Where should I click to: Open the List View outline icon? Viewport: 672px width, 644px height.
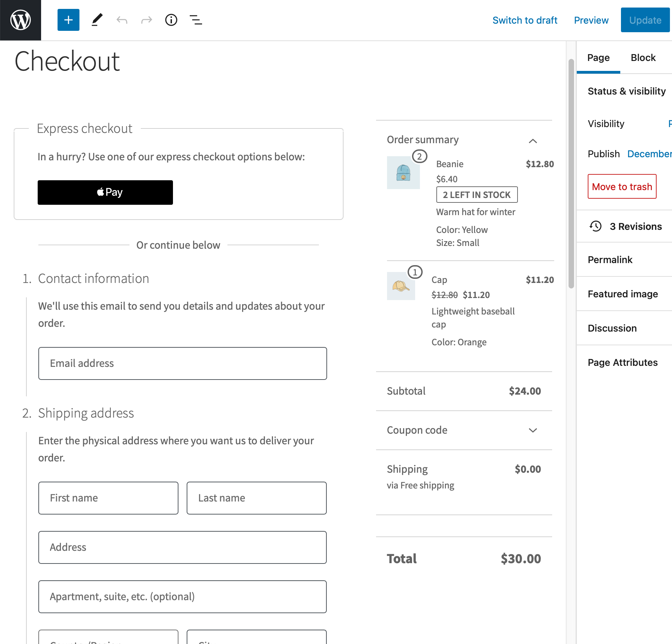pyautogui.click(x=196, y=20)
